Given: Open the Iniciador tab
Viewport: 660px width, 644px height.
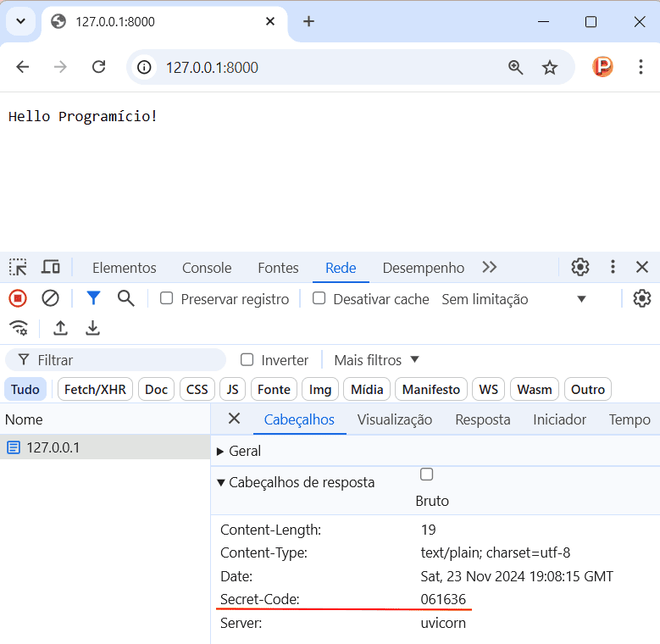Looking at the screenshot, I should 559,419.
